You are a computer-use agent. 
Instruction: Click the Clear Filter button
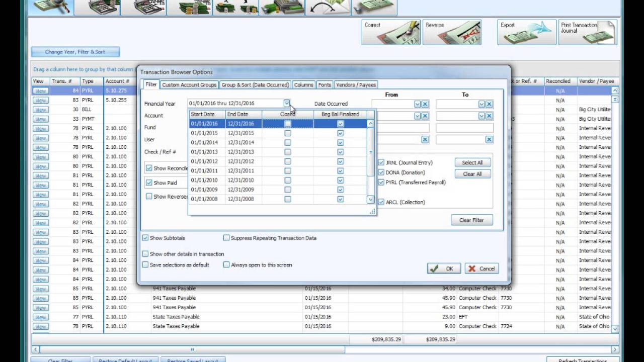(x=471, y=220)
